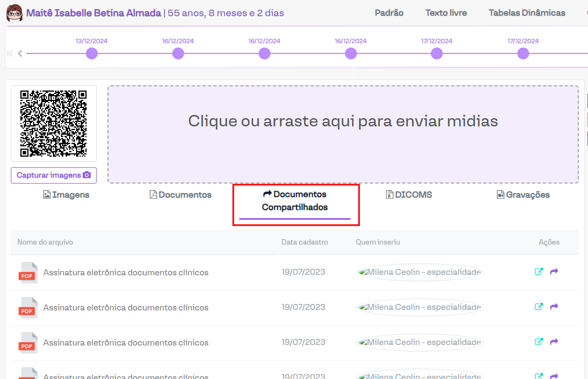
Task: Show the Gravações tab
Action: [x=523, y=195]
